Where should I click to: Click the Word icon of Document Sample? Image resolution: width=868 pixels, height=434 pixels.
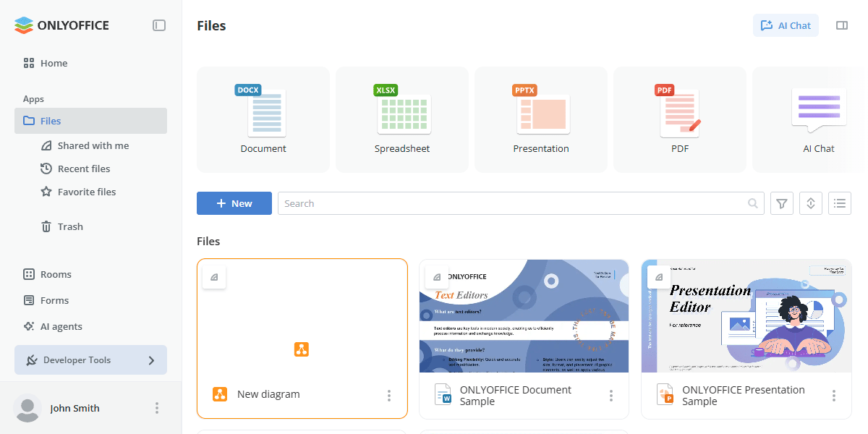[443, 395]
